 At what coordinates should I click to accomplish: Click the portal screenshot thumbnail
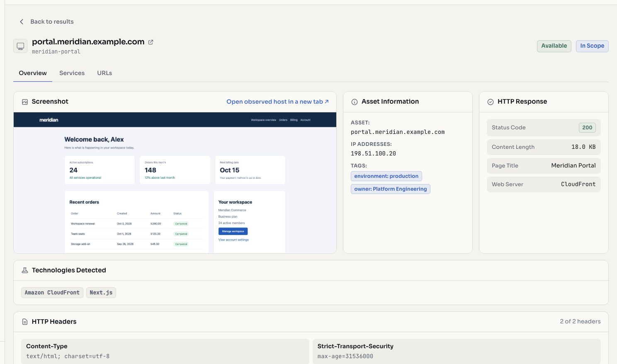click(x=175, y=182)
